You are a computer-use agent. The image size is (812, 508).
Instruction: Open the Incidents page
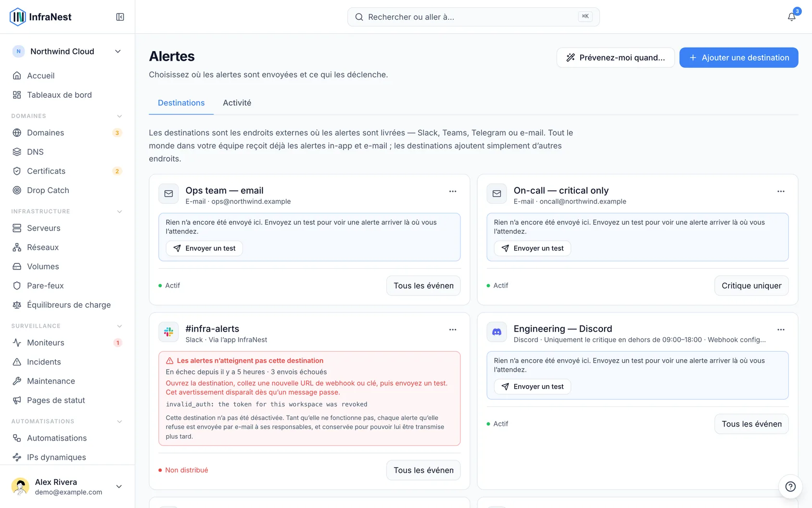click(67, 362)
